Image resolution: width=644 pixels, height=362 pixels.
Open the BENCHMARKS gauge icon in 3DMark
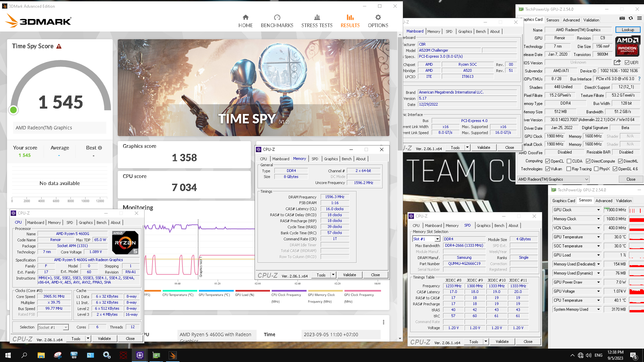(x=277, y=17)
